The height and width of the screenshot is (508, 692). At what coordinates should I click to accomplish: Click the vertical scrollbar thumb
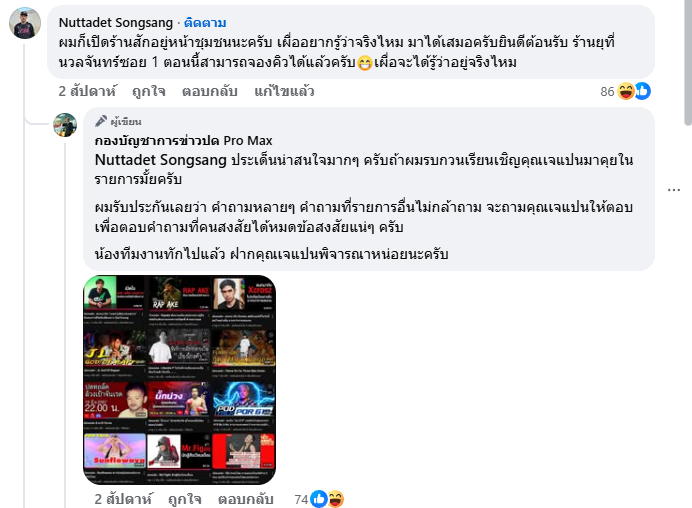coord(688,63)
